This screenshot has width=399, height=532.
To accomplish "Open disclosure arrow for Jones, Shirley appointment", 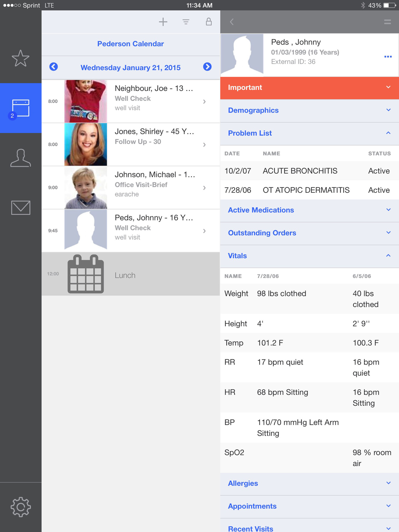I will click(x=204, y=144).
